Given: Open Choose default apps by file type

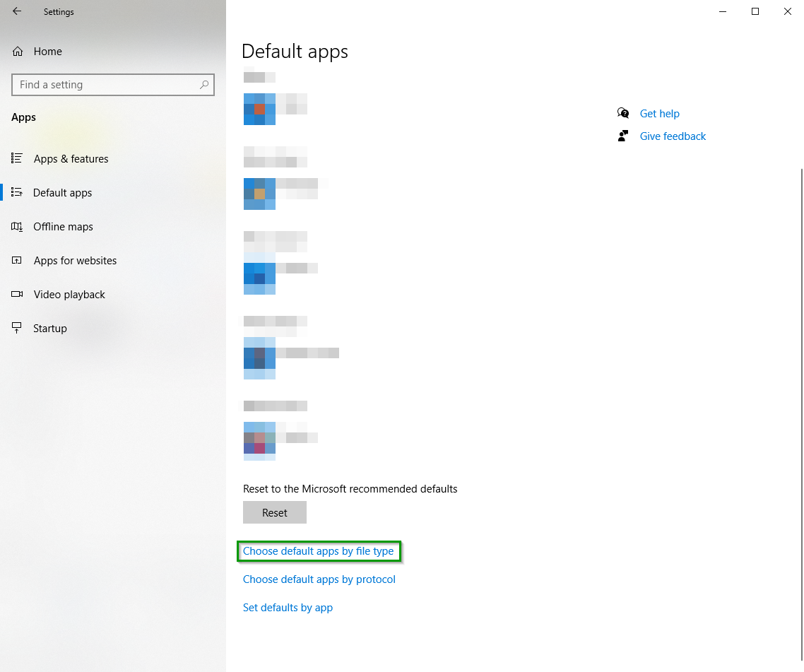Looking at the screenshot, I should coord(318,551).
